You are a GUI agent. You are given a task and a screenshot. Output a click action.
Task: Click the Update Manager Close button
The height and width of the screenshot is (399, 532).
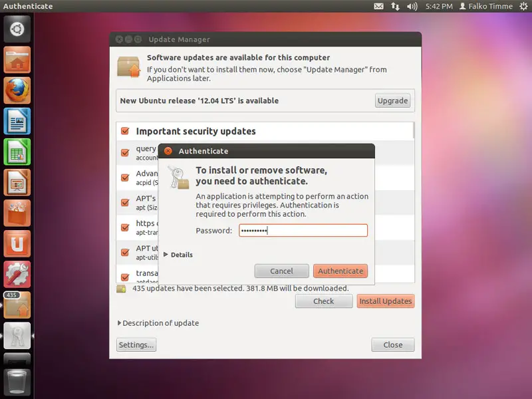pyautogui.click(x=393, y=344)
